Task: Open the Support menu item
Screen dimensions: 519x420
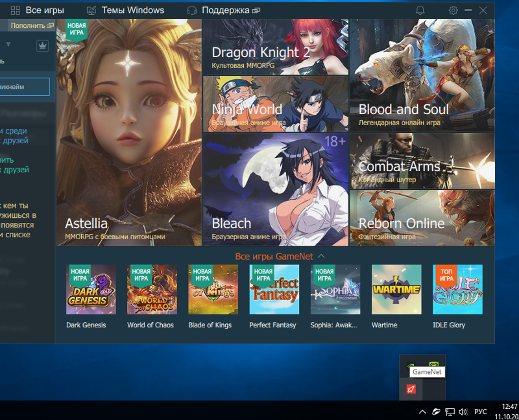Action: (x=223, y=10)
